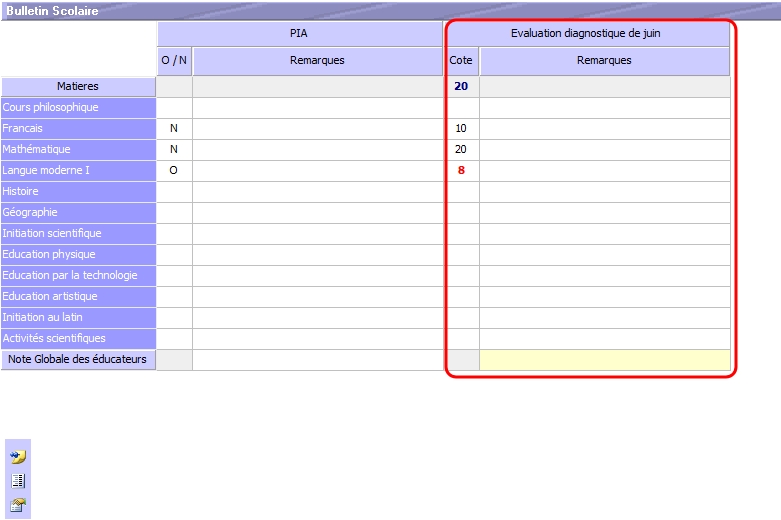Select the Education artistique row
The image size is (781, 520).
(x=78, y=296)
